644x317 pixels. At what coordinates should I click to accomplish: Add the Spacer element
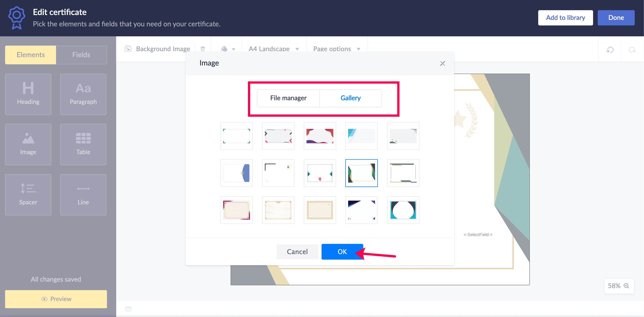pos(28,195)
